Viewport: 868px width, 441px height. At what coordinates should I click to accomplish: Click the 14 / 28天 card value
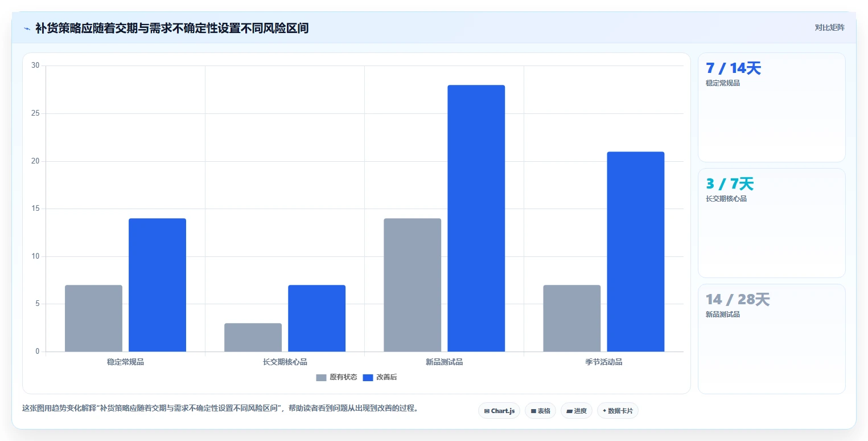click(738, 300)
